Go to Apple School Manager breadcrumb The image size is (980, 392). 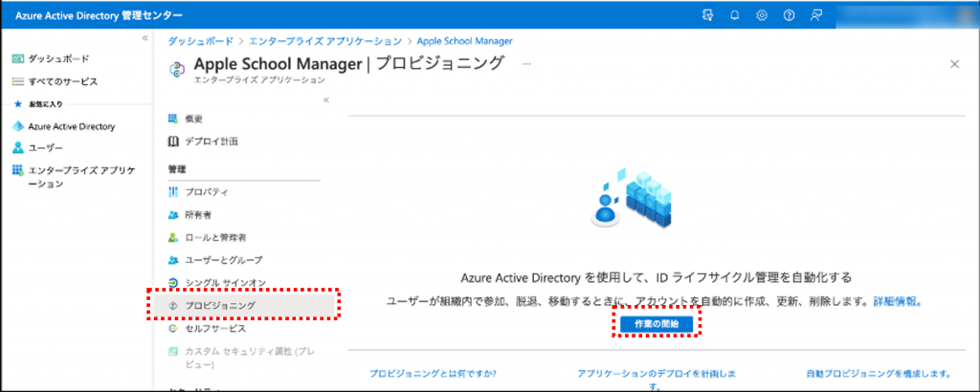[464, 40]
